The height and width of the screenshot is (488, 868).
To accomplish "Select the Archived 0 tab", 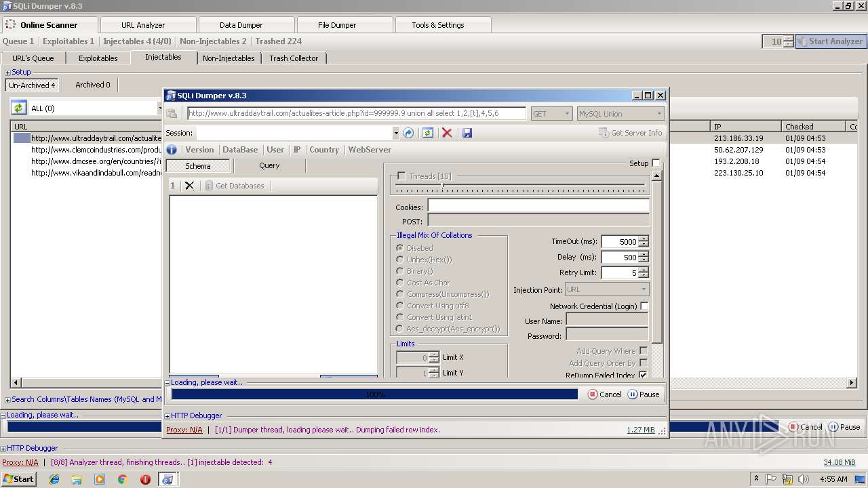I will 93,85.
